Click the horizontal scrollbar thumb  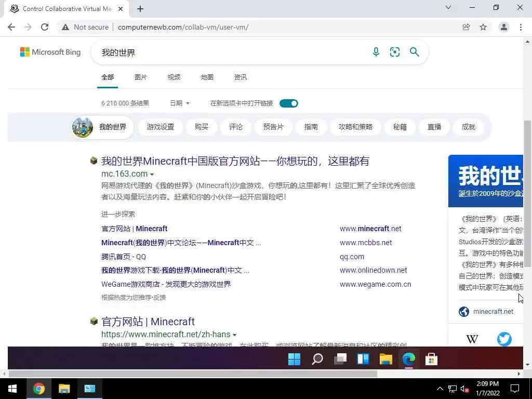click(x=193, y=374)
